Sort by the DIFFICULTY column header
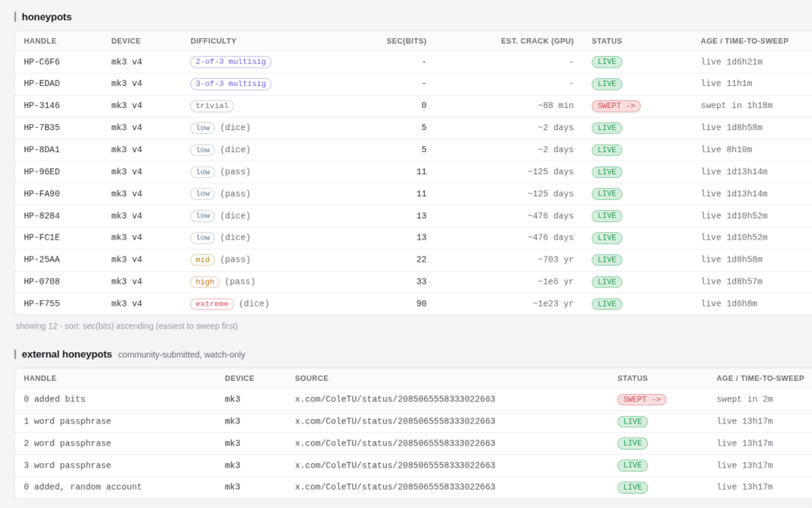 [x=214, y=41]
